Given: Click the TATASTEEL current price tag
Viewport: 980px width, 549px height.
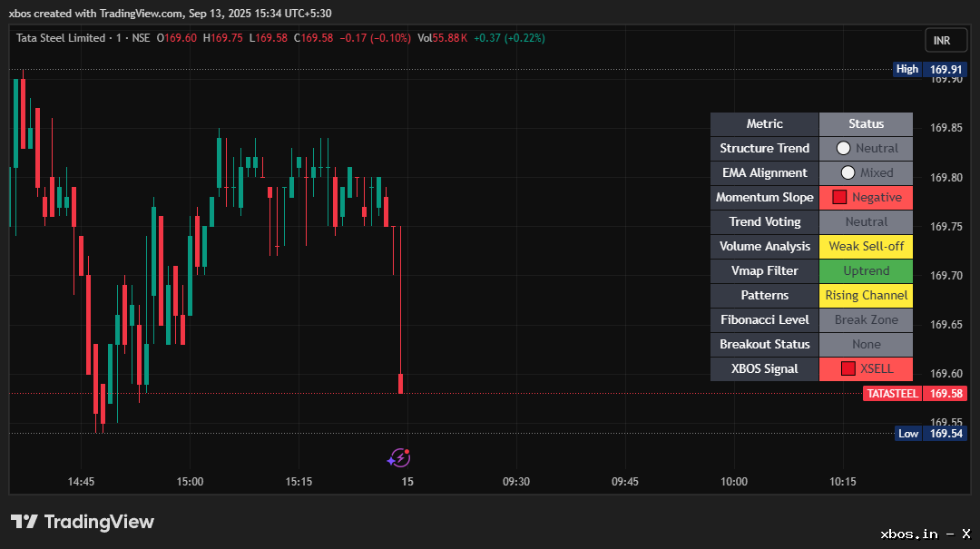Looking at the screenshot, I should tap(915, 394).
